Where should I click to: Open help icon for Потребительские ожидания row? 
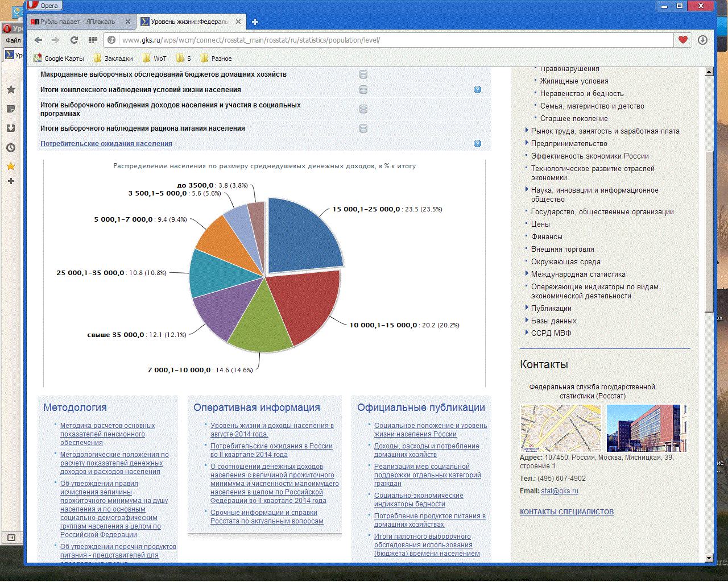pos(478,144)
